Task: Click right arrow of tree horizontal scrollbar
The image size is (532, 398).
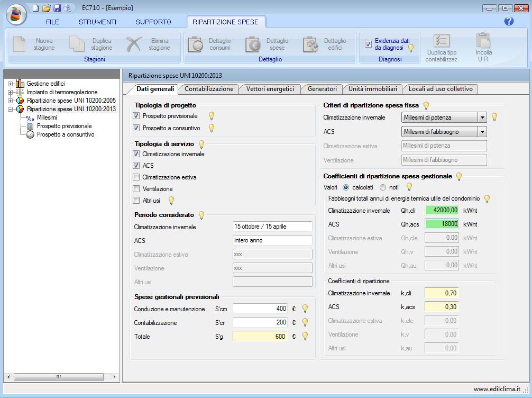Action: coord(114,377)
